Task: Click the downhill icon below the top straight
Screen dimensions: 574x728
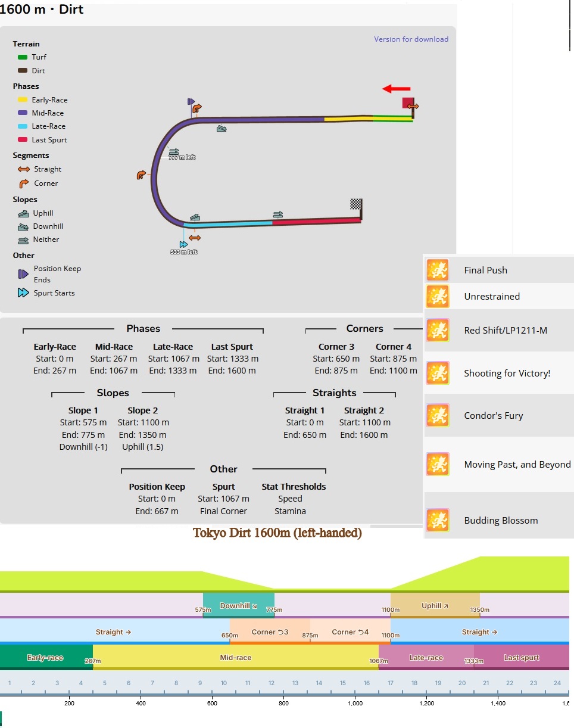Action: point(222,128)
